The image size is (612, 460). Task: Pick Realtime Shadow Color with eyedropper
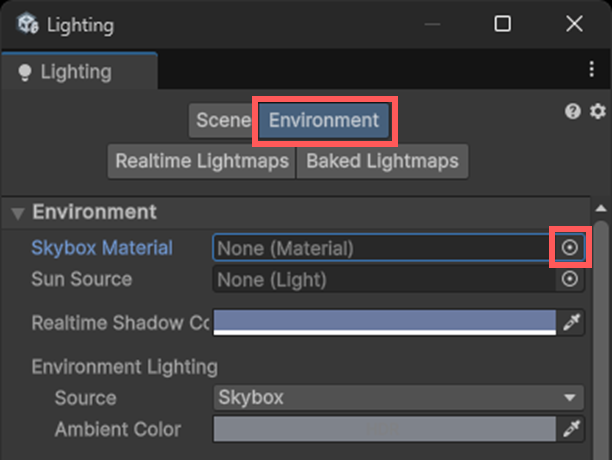tap(571, 322)
